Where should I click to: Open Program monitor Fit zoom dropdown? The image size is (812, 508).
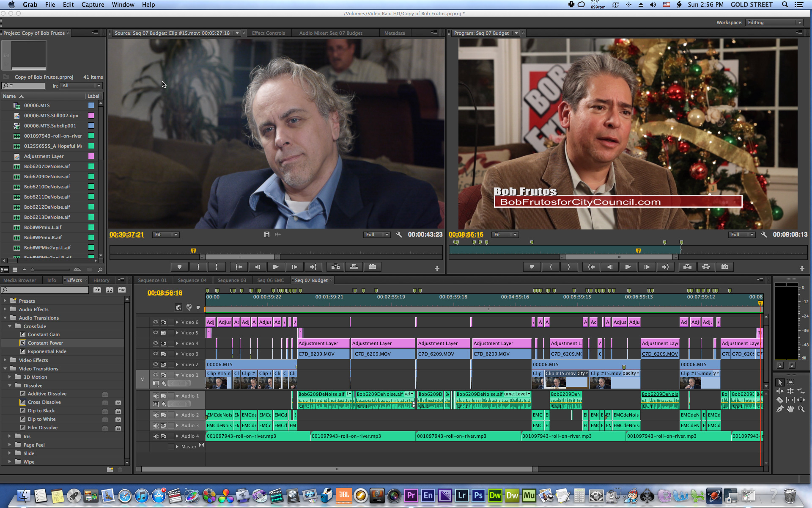505,235
